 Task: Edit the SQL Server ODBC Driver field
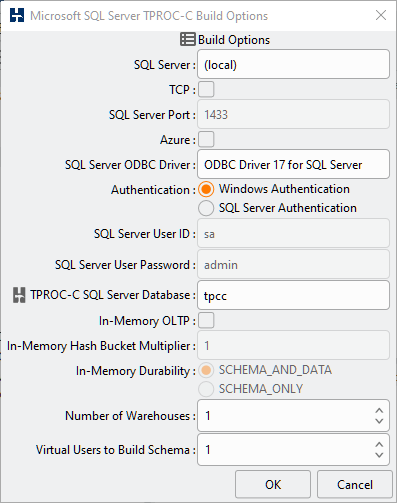293,164
